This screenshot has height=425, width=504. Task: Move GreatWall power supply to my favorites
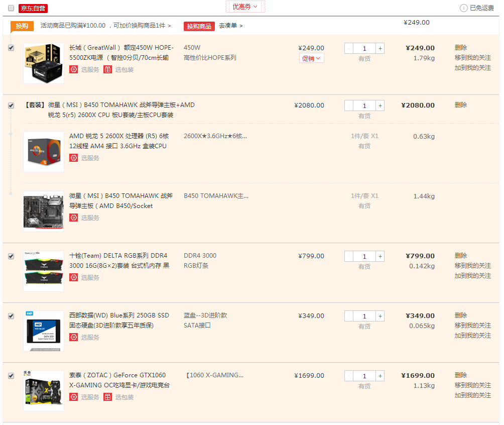click(x=473, y=58)
